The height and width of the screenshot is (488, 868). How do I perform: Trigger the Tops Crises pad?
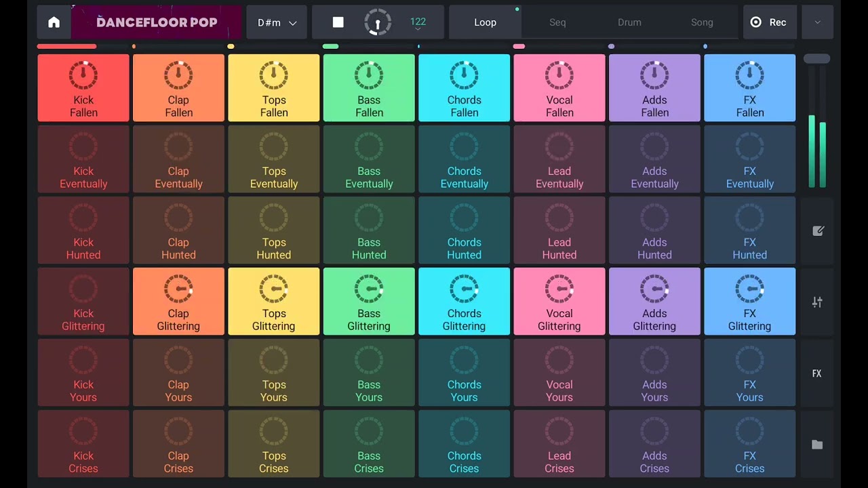point(274,444)
